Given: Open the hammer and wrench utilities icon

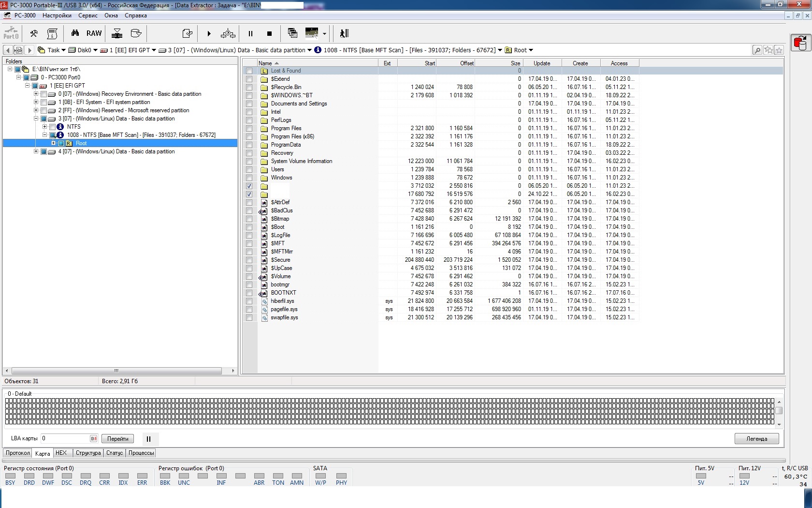Looking at the screenshot, I should pyautogui.click(x=34, y=33).
